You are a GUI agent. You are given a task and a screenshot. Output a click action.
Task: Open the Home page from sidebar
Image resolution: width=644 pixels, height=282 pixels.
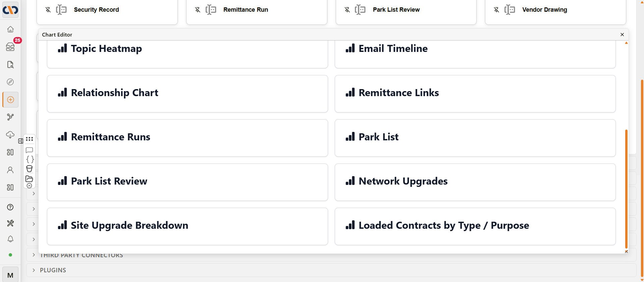click(x=10, y=29)
